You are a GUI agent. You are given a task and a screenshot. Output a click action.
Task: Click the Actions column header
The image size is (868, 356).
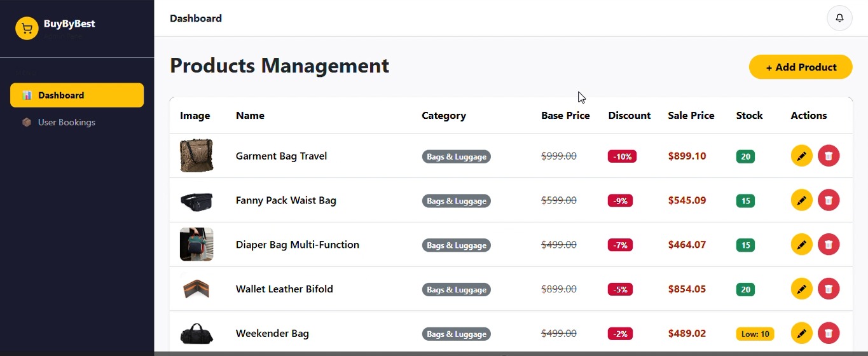point(809,116)
